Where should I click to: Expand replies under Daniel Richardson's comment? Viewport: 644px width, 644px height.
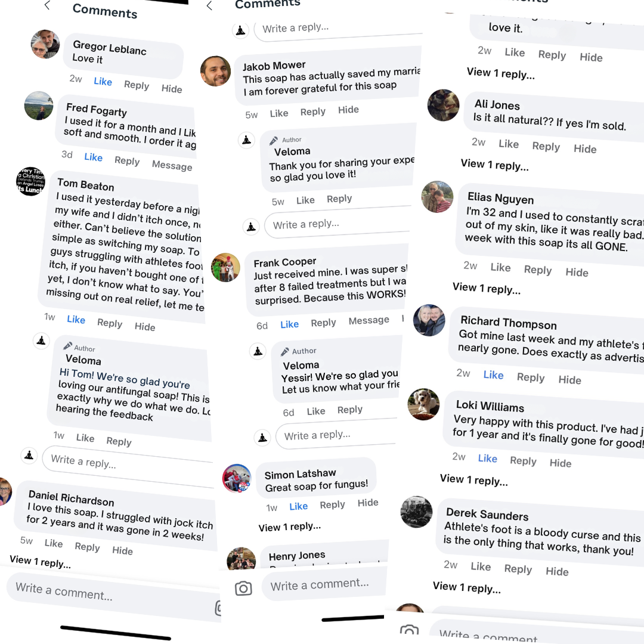click(40, 561)
